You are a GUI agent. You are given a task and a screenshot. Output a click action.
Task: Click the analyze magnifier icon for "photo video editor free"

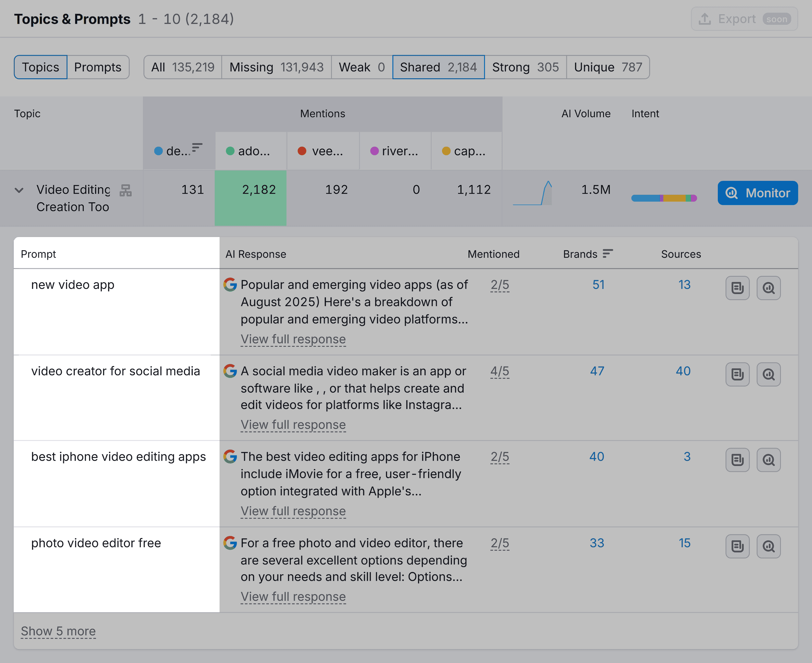coord(768,546)
